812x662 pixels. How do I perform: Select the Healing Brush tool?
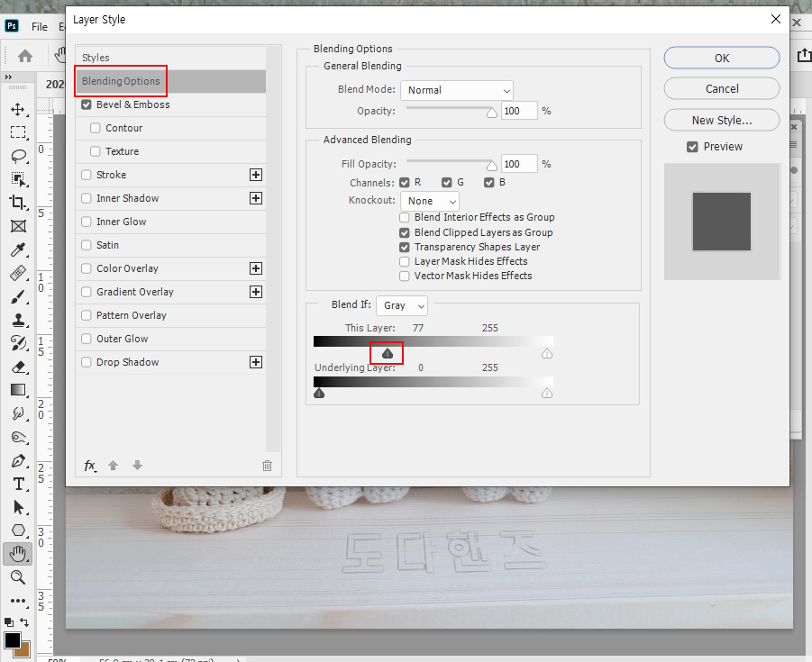click(18, 273)
